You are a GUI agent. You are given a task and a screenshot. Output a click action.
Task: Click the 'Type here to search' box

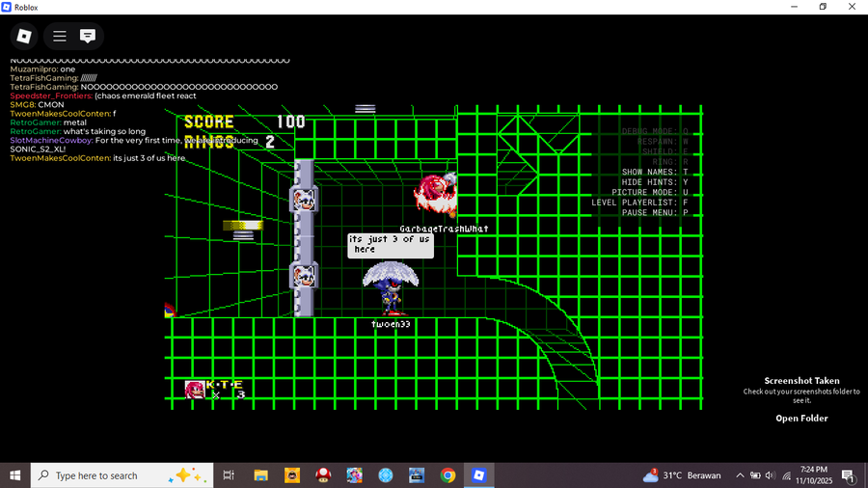point(122,475)
